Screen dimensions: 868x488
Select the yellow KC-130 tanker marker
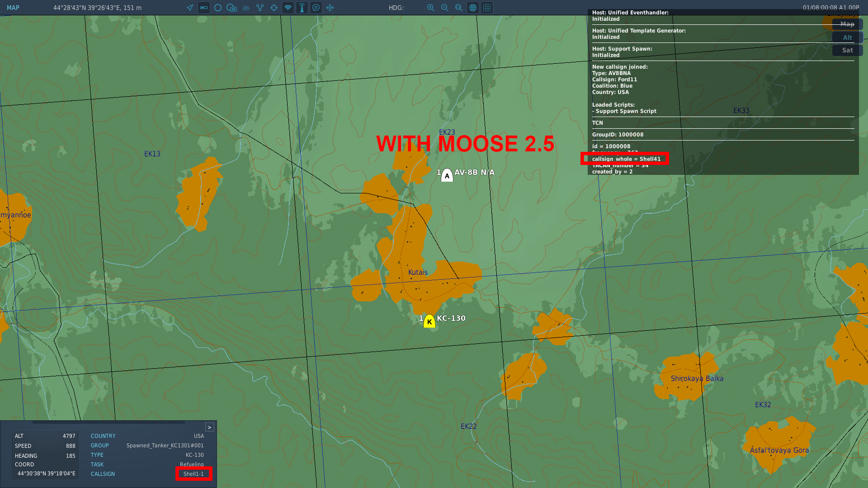pyautogui.click(x=429, y=321)
